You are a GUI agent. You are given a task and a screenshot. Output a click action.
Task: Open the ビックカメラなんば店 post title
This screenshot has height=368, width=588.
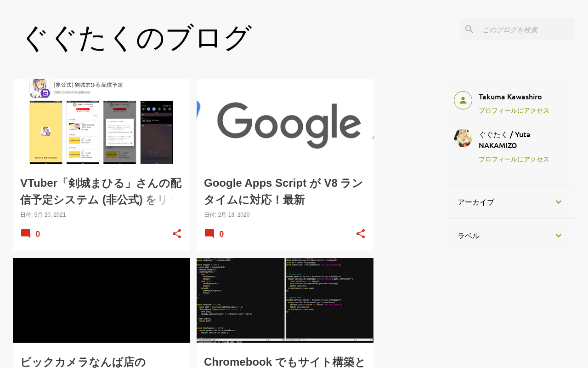[x=83, y=362]
